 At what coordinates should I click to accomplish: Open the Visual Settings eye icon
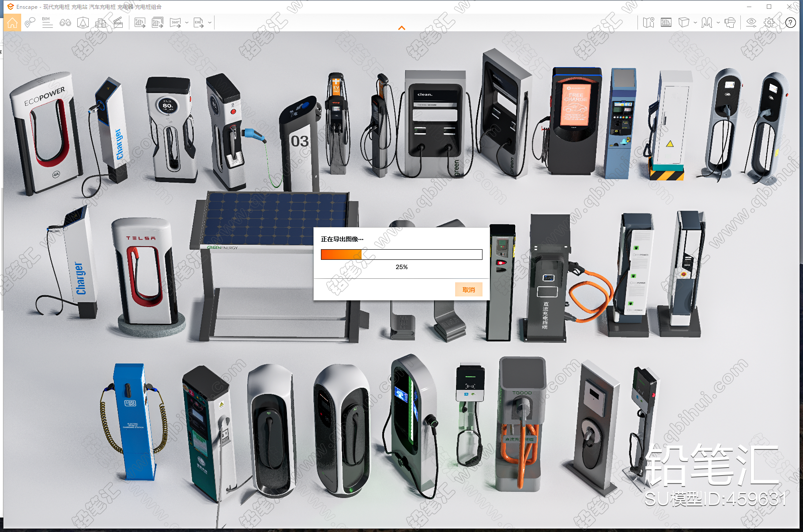(x=751, y=23)
